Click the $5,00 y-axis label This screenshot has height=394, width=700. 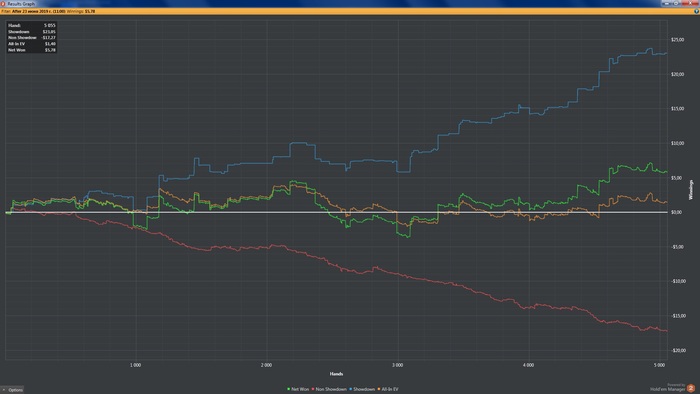tap(676, 178)
